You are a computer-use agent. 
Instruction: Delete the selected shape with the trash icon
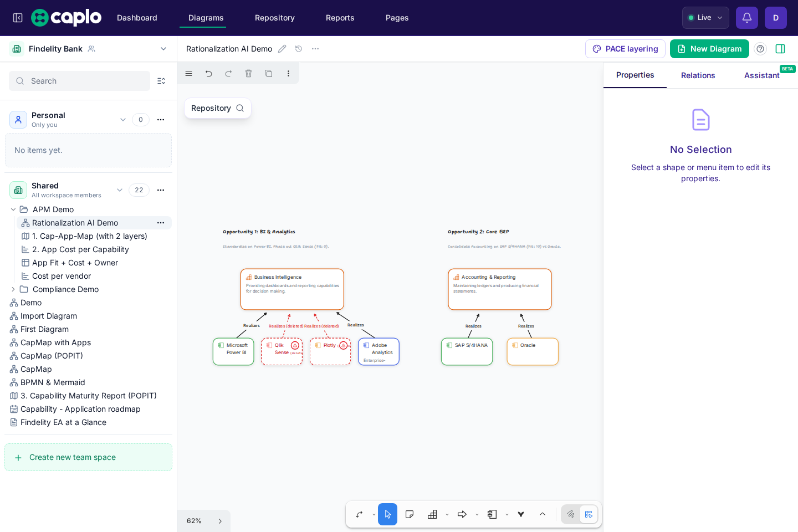pos(249,73)
